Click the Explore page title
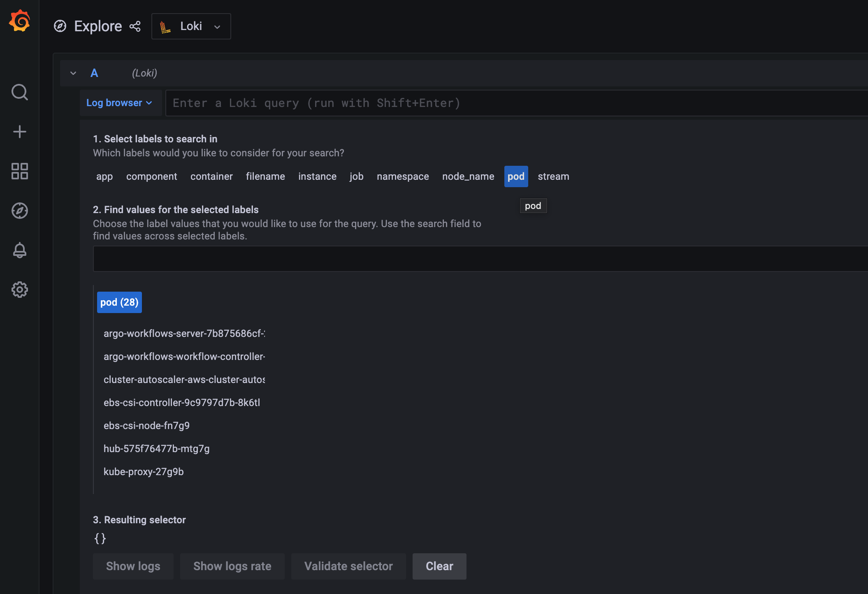The image size is (868, 594). tap(98, 26)
